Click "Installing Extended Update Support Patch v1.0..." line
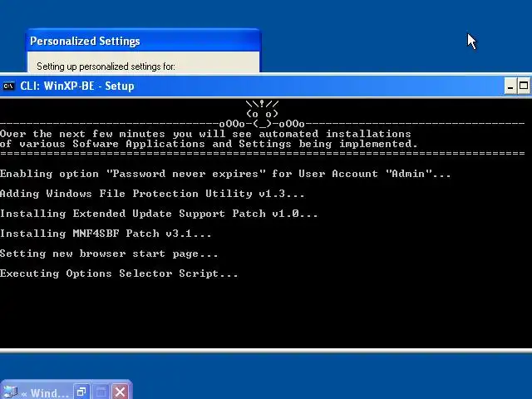 coord(159,214)
